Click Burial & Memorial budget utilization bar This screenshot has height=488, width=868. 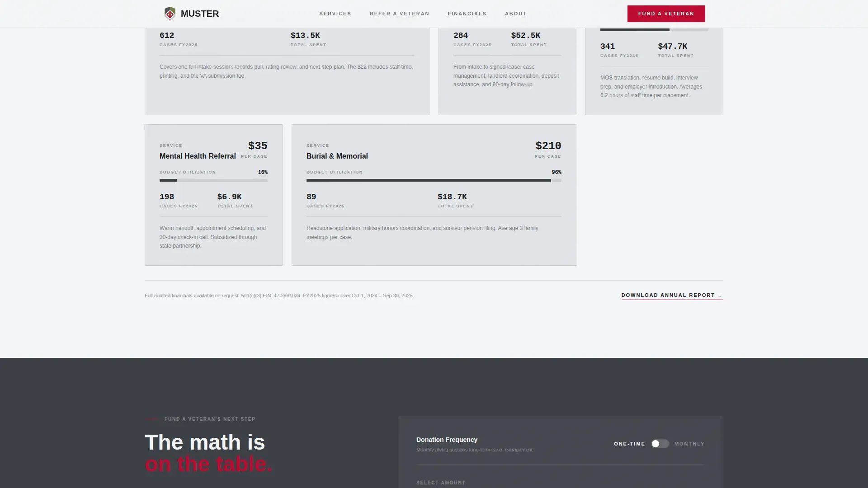click(x=434, y=180)
